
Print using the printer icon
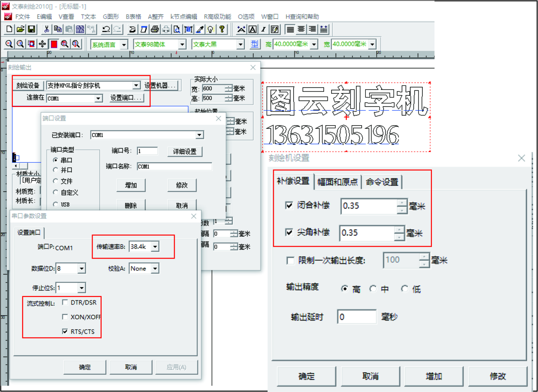click(x=155, y=29)
